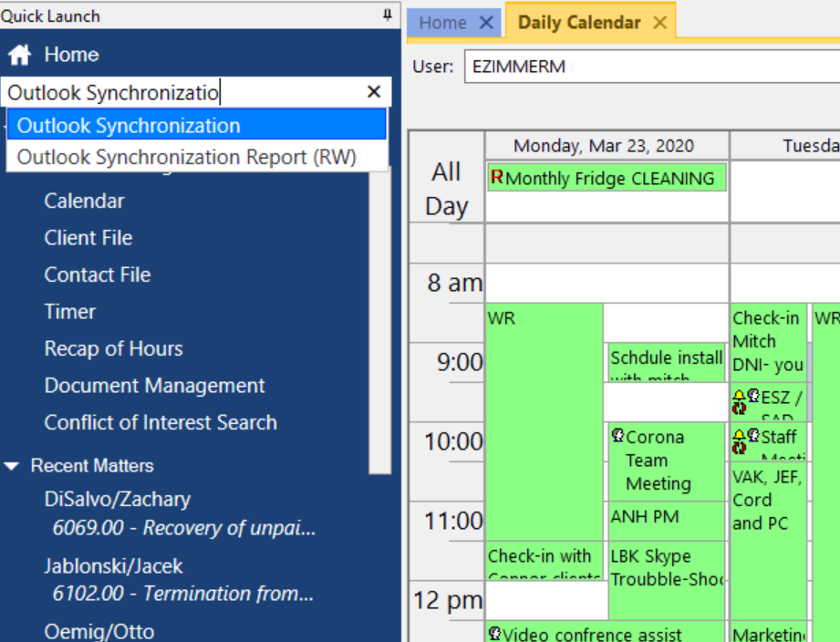
Task: Click the attendee icon on Corona Team Meeting
Action: pyautogui.click(x=617, y=436)
